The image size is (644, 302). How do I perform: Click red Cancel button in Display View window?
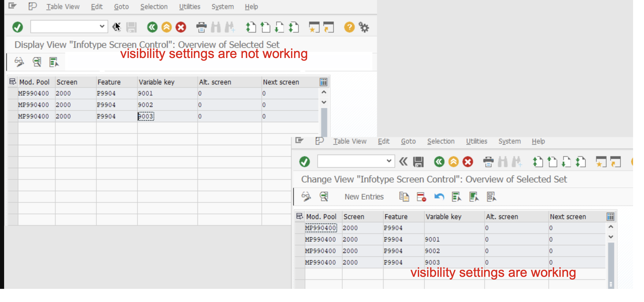coord(181,27)
